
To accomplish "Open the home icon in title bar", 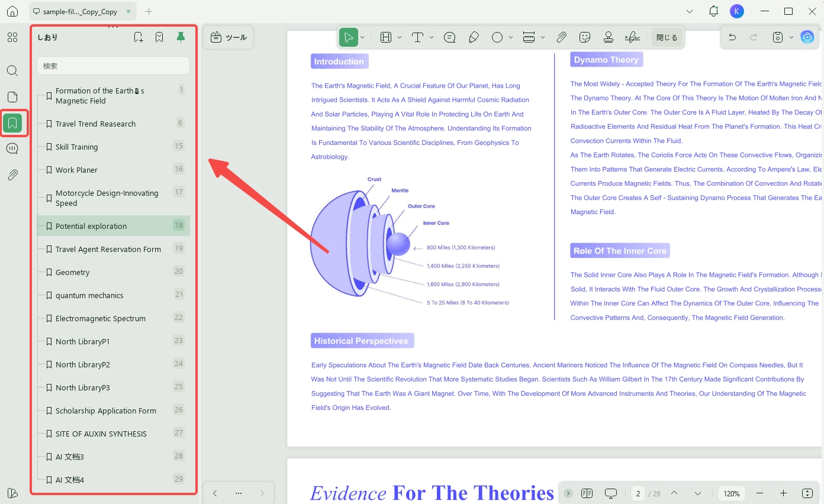I will click(x=12, y=11).
